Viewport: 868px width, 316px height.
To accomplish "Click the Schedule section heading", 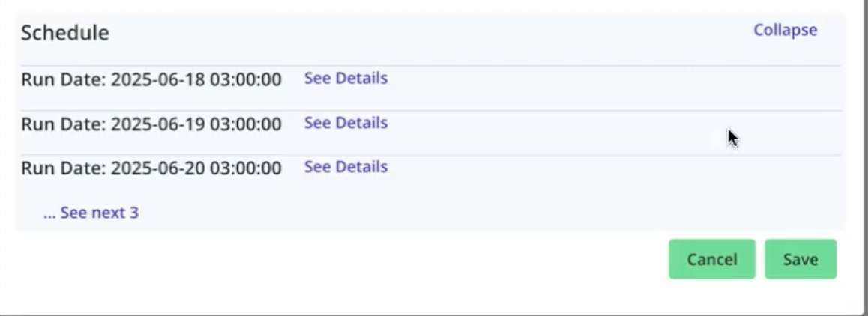I will click(65, 33).
